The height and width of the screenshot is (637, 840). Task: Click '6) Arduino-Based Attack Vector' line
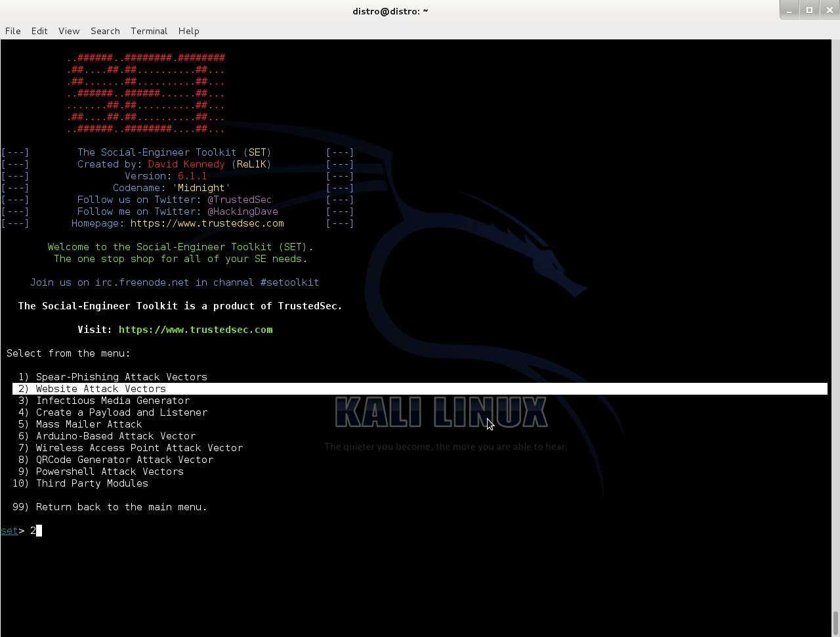click(x=107, y=436)
